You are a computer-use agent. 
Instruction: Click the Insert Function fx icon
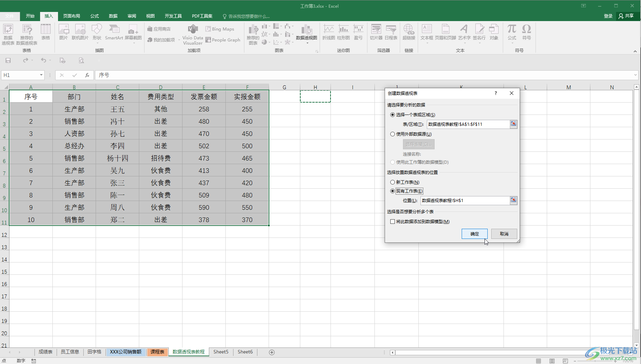click(87, 75)
